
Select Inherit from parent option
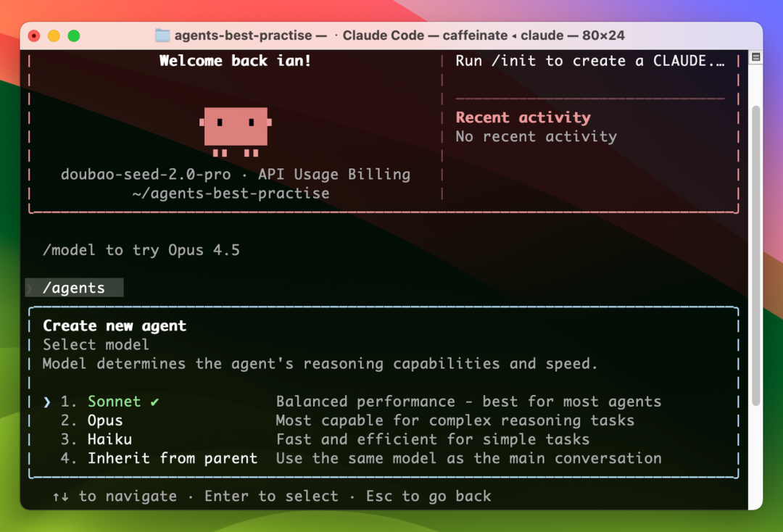click(x=173, y=458)
